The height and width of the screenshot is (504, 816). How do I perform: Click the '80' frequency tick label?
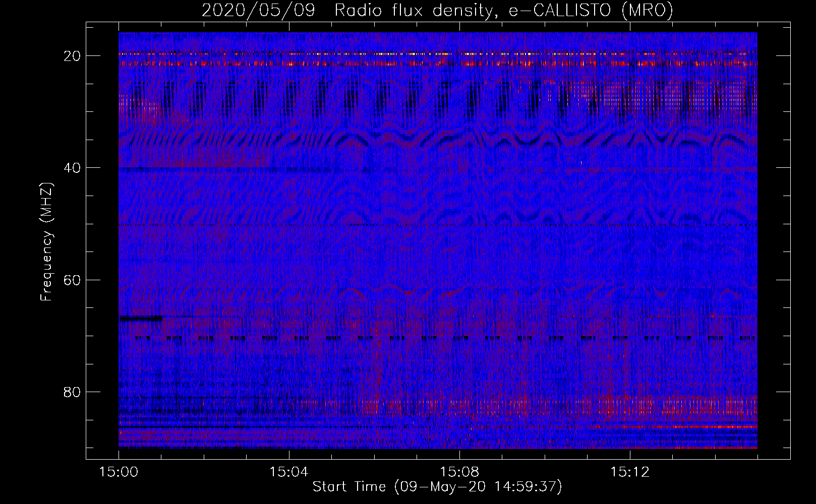coord(72,392)
